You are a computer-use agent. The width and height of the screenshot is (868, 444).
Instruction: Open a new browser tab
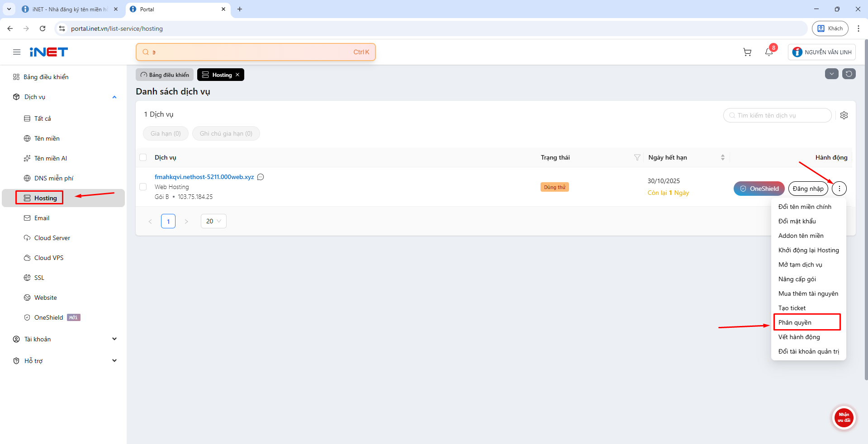(x=240, y=9)
